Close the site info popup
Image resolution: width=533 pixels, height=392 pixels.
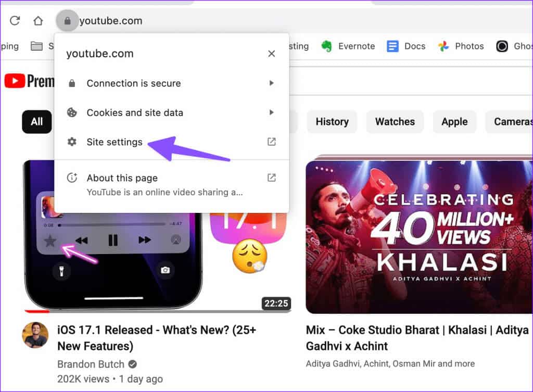pos(271,54)
